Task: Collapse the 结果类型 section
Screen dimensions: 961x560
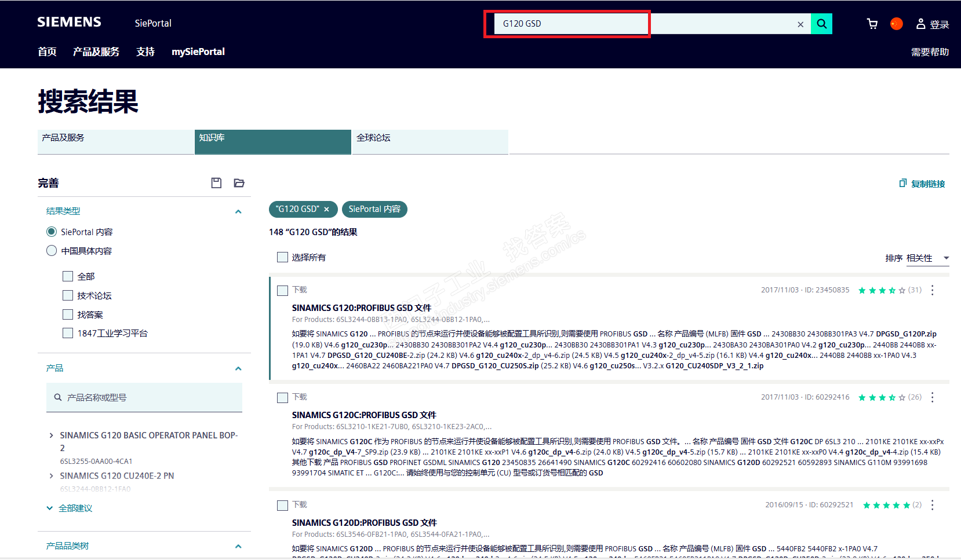Action: click(238, 211)
